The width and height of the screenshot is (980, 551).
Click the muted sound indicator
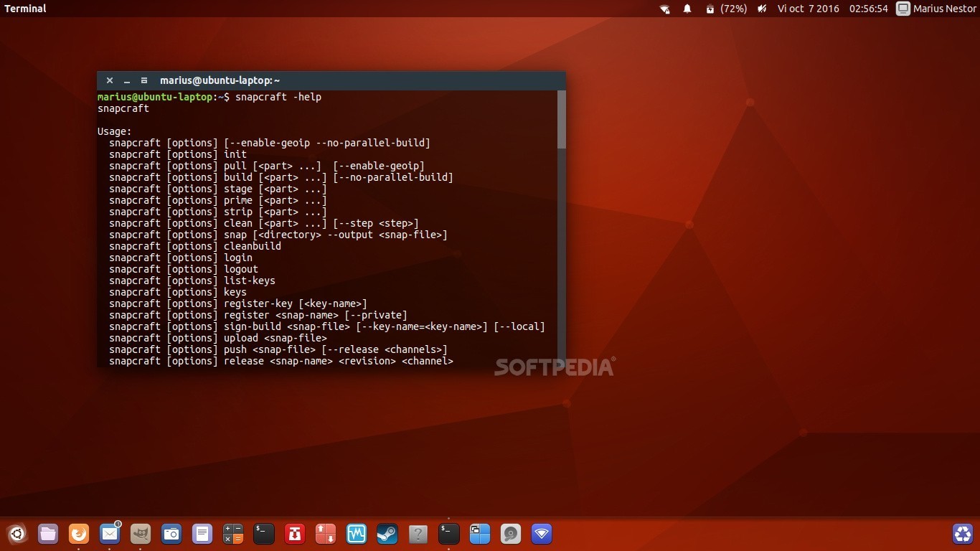click(x=761, y=9)
